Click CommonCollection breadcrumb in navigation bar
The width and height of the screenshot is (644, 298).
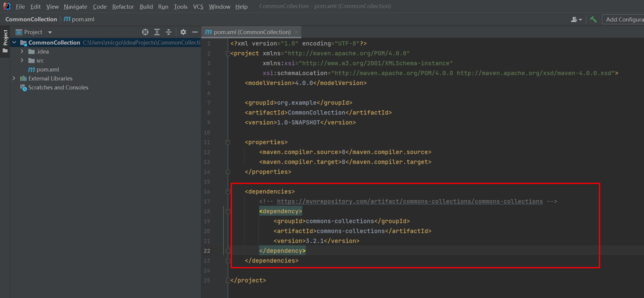[31, 19]
